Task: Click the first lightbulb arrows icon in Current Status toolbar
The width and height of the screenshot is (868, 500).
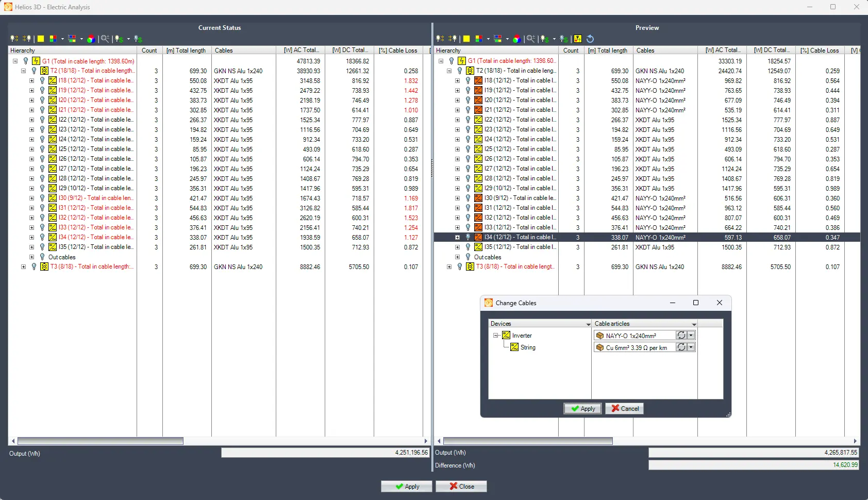Action: coord(14,39)
